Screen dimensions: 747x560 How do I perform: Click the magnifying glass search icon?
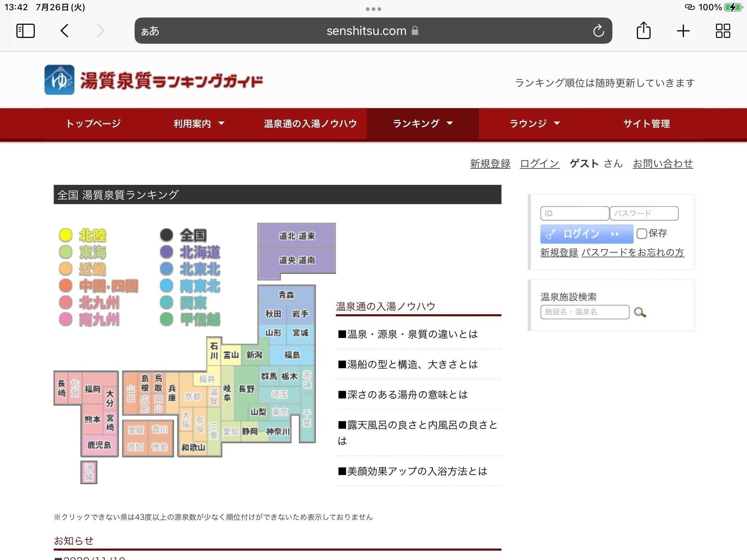640,312
